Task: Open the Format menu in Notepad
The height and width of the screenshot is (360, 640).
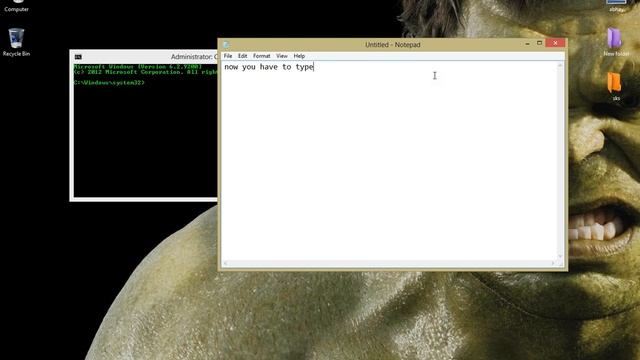Action: [262, 56]
